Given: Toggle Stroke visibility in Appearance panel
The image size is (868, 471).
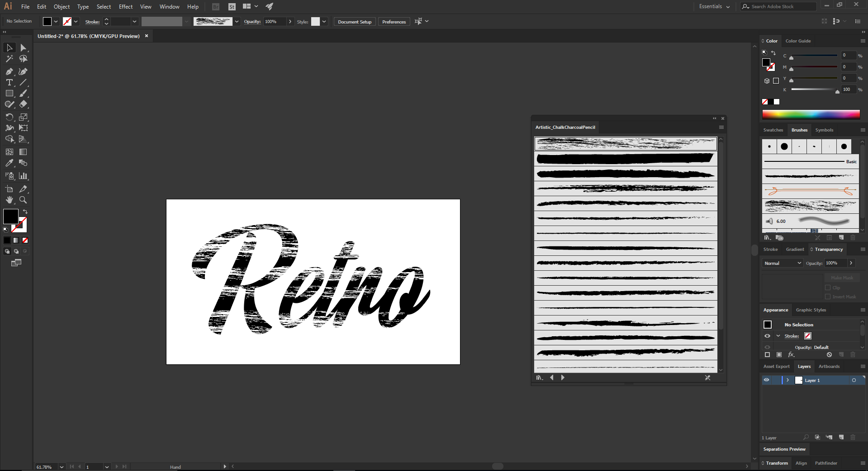Looking at the screenshot, I should tap(767, 336).
